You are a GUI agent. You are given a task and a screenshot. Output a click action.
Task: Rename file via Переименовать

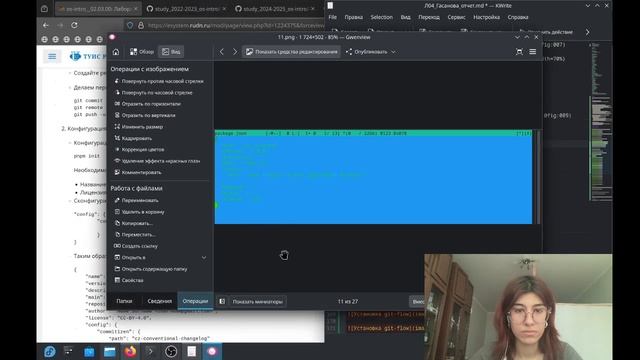pyautogui.click(x=136, y=200)
